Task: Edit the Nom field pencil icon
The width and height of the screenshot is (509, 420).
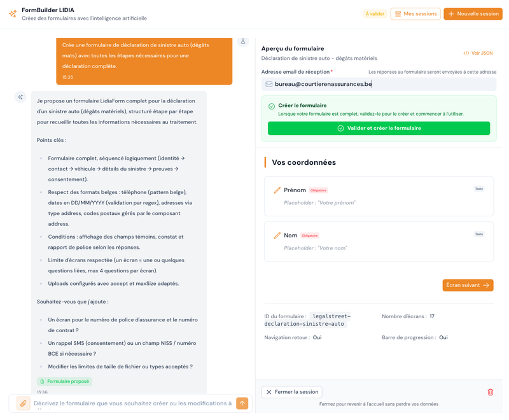Action: (x=277, y=235)
